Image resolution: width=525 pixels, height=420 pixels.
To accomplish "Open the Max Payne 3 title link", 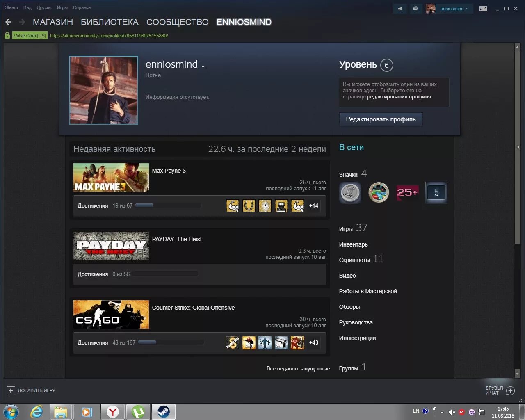I will pos(169,171).
